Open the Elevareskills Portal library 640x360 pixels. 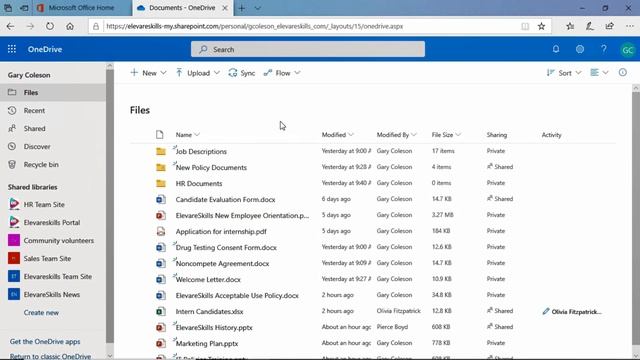[x=53, y=222]
